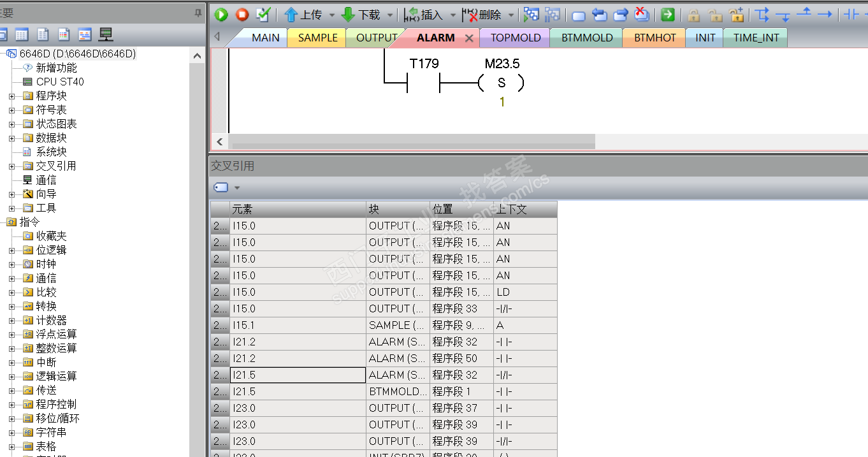Click the 下载 download button
This screenshot has height=457, width=868.
[361, 14]
